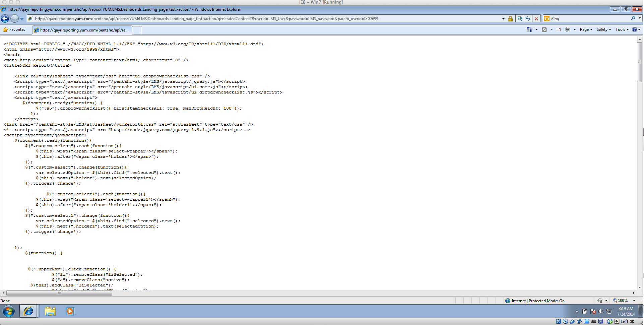Open the Action Center flag icon
The width and height of the screenshot is (644, 325).
593,311
